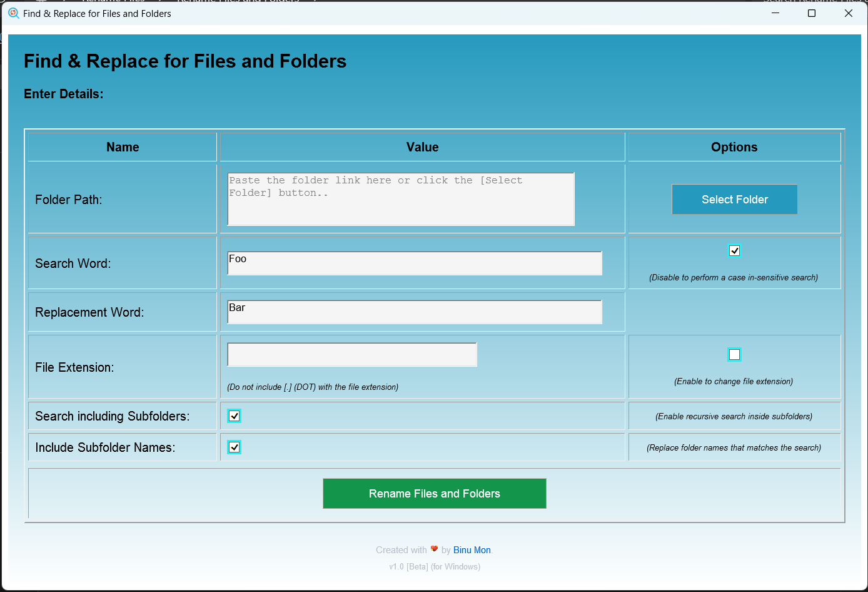Click the Enter Details: heading
868x592 pixels.
click(x=64, y=94)
